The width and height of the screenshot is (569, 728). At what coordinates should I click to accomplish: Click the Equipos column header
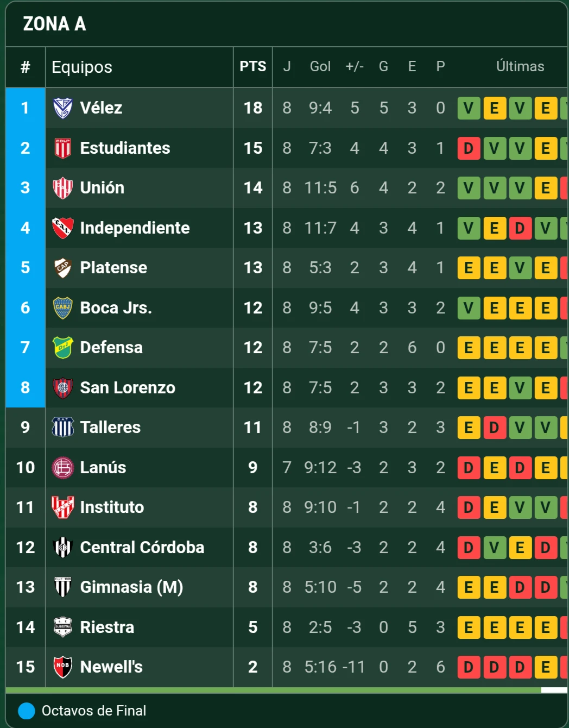82,67
